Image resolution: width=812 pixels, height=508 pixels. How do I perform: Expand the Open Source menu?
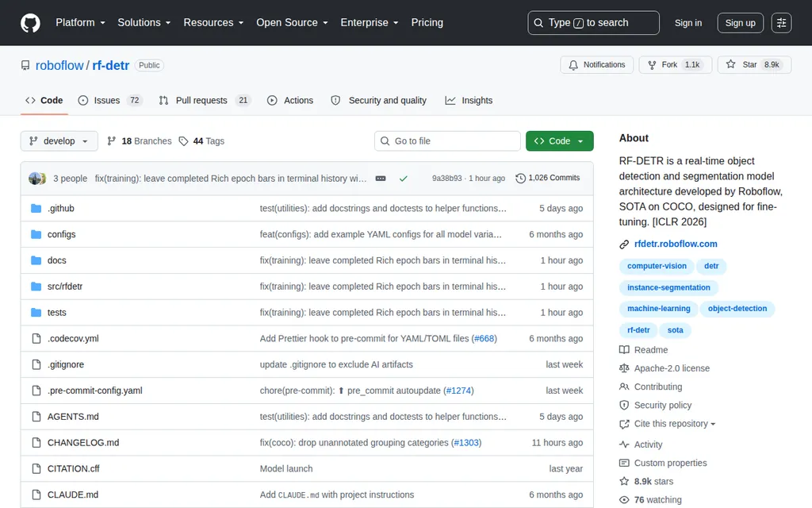[x=292, y=23]
